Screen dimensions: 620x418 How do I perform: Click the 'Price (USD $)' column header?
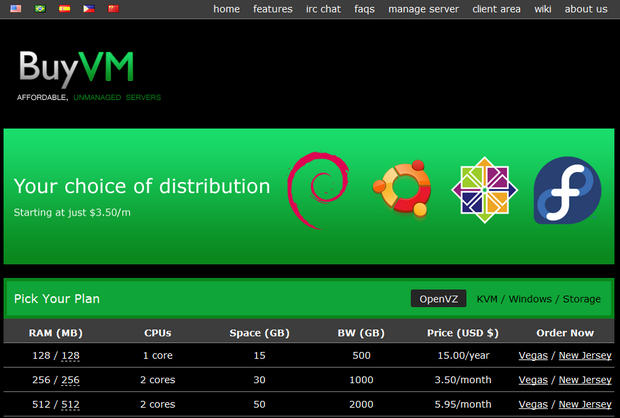[x=463, y=333]
